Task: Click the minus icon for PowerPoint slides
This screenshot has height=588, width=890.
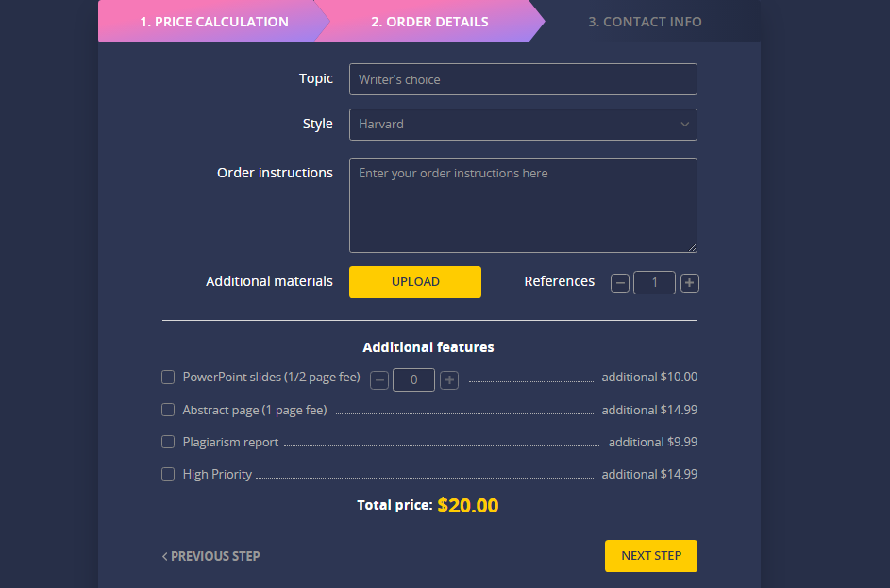Action: pos(379,379)
